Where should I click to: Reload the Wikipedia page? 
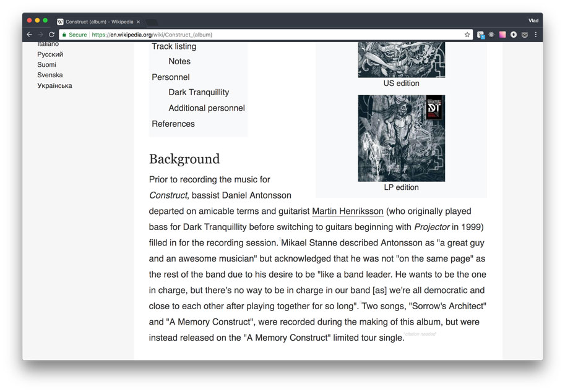coord(51,35)
